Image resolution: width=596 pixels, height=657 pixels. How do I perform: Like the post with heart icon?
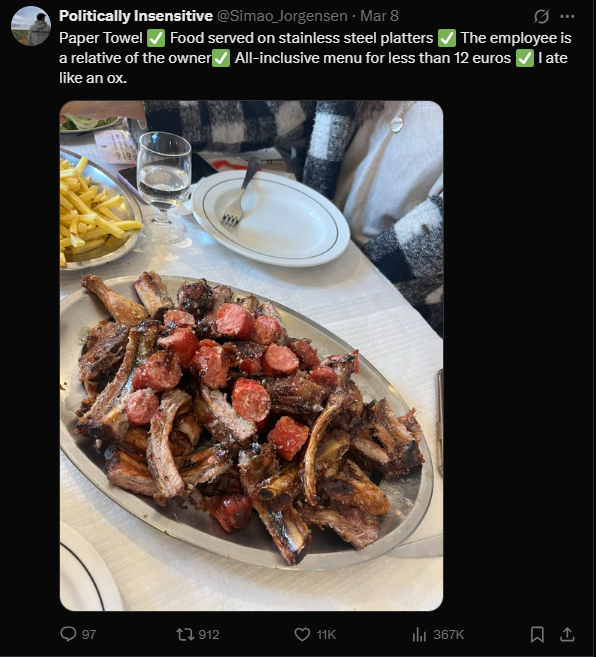pyautogui.click(x=302, y=634)
